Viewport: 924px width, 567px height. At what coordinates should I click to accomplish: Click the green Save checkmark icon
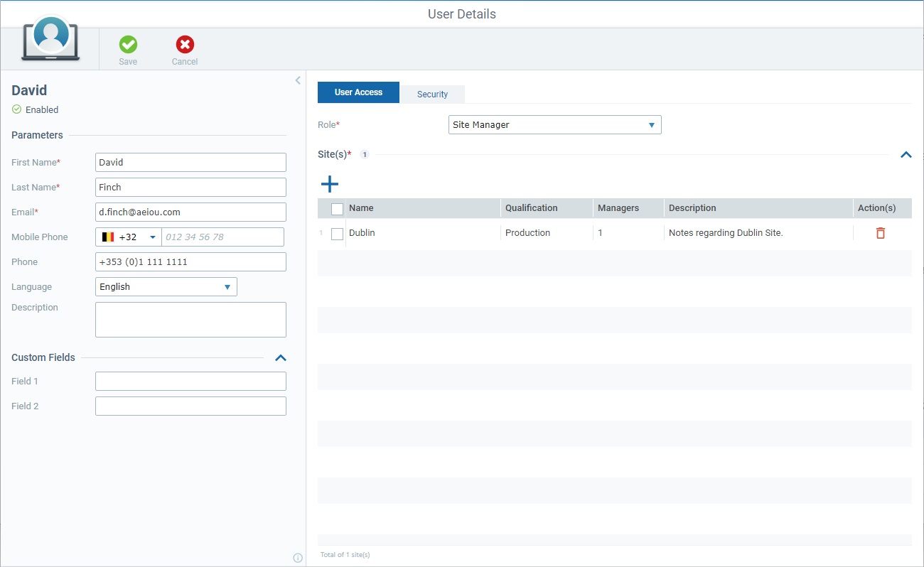pyautogui.click(x=128, y=45)
